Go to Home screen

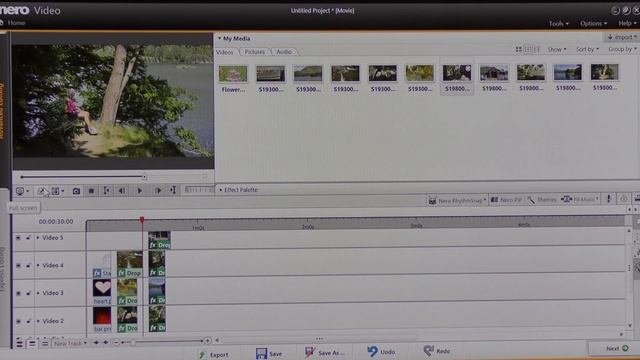pos(16,23)
